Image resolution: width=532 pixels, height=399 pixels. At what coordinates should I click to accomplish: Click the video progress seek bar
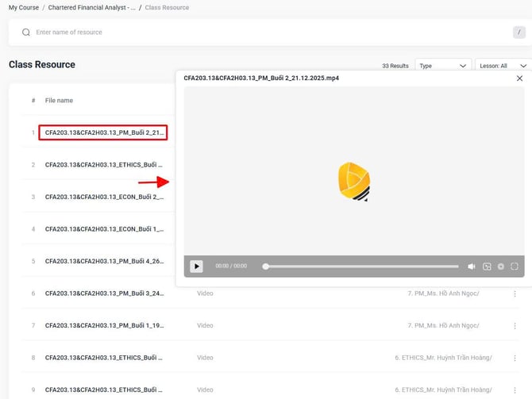click(x=361, y=267)
